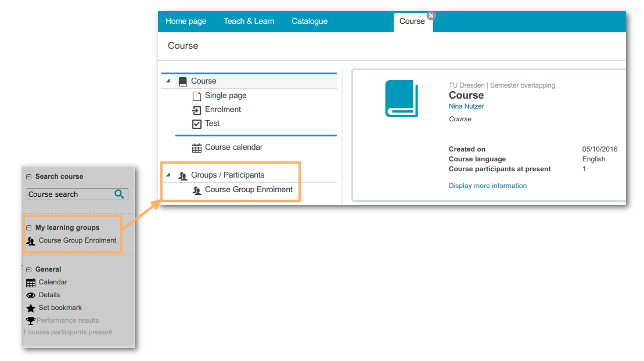
Task: Click the Enrolment icon in course tree
Action: (x=196, y=110)
